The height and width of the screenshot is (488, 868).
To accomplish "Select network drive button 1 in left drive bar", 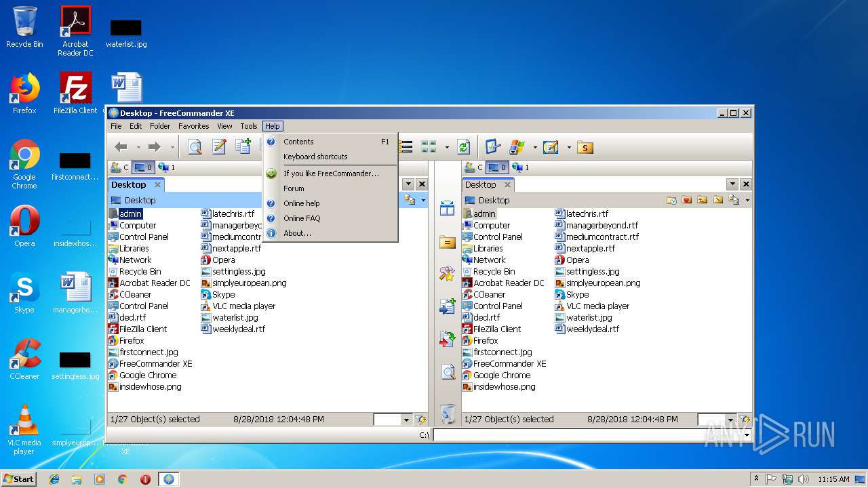I will (x=167, y=167).
